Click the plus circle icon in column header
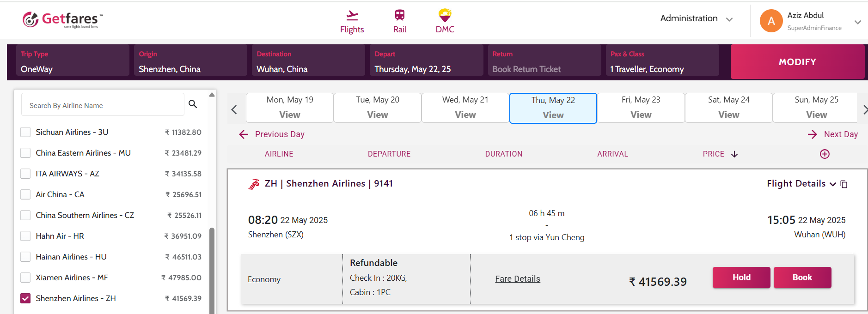 pyautogui.click(x=825, y=154)
